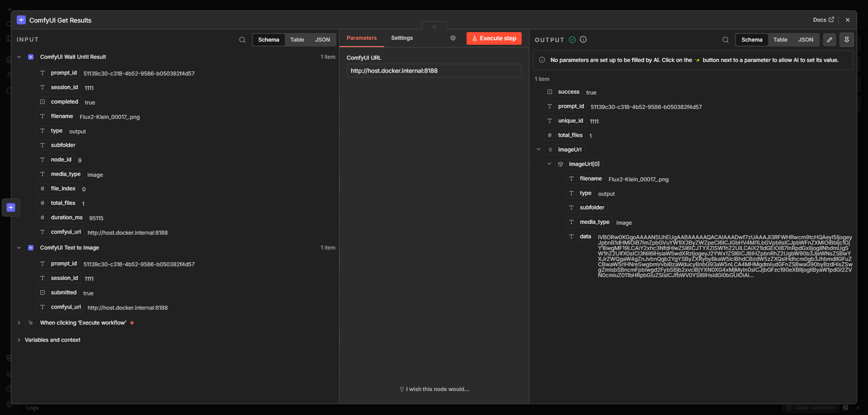Select the submitted field pill
This screenshot has width=868, height=415.
(x=58, y=293)
